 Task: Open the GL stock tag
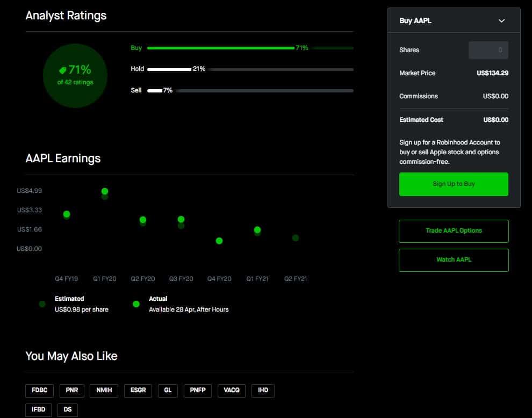tap(168, 391)
